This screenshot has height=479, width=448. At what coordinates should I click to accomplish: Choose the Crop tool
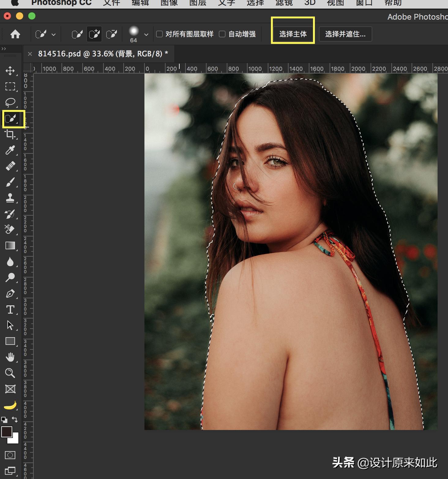click(x=10, y=134)
